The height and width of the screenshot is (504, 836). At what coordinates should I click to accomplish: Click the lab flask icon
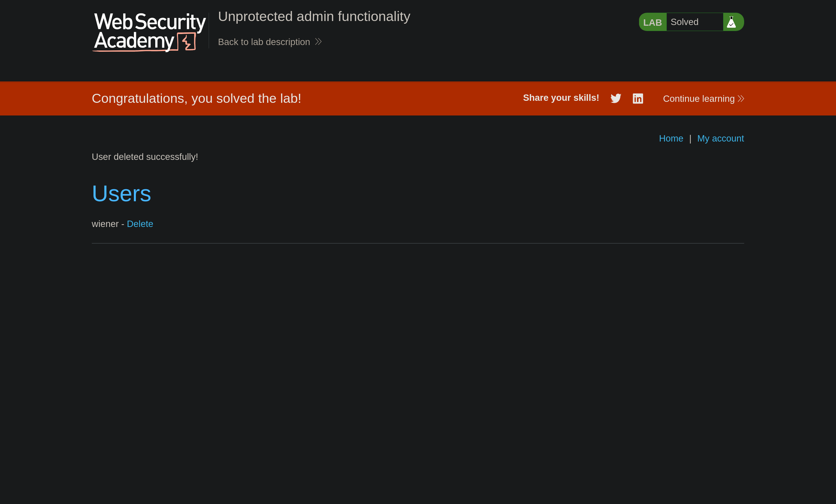click(731, 22)
